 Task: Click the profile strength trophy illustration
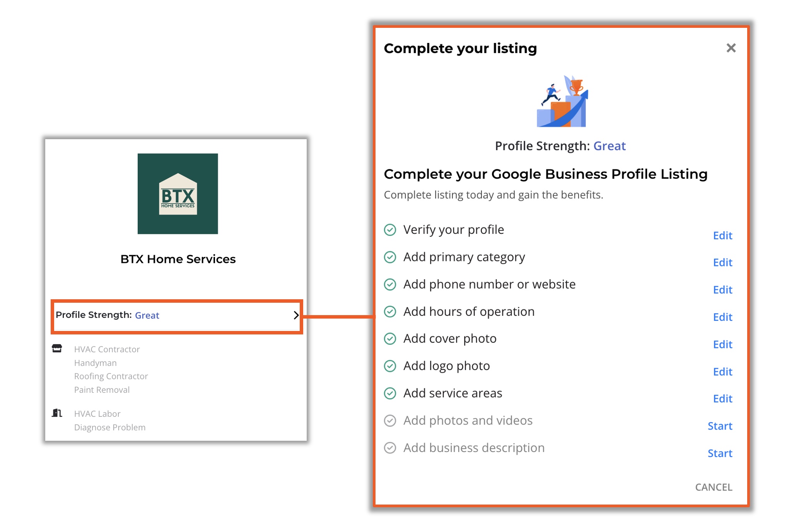point(562,101)
